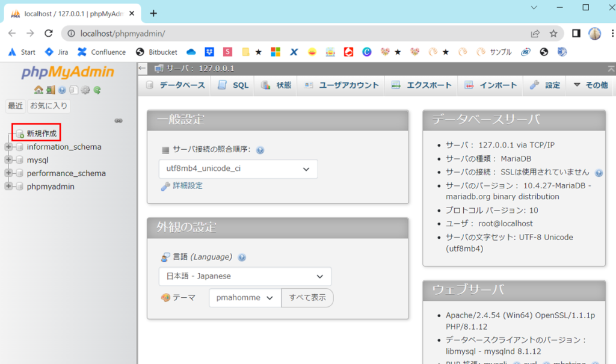Click the phpMyAdmin home icon
Viewport: 616px width, 364px height.
click(38, 90)
